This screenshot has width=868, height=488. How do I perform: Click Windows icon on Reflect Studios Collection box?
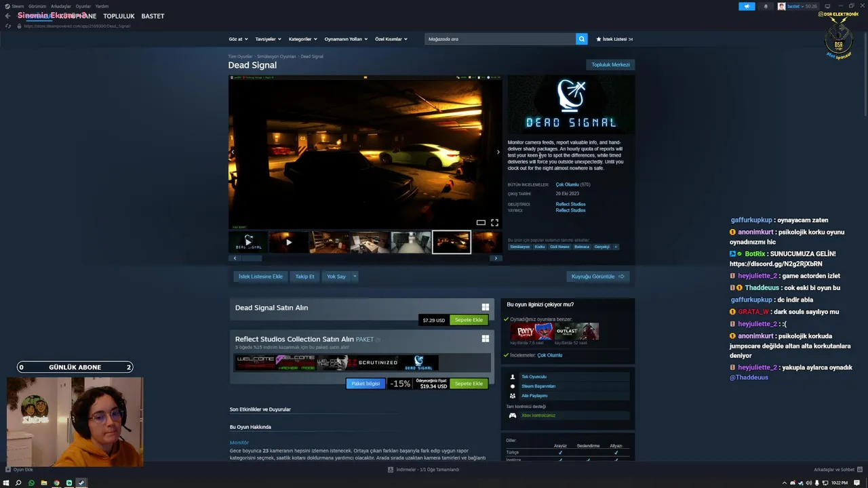pos(486,338)
